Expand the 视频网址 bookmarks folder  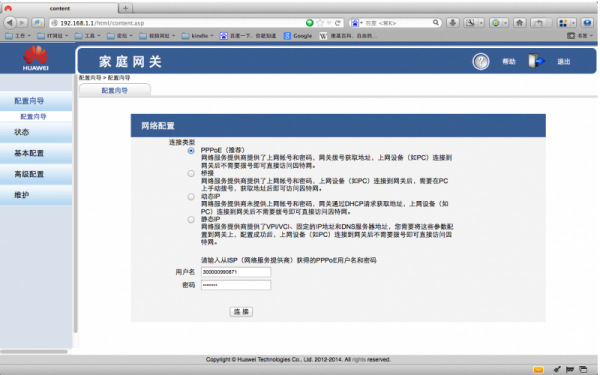tap(157, 36)
